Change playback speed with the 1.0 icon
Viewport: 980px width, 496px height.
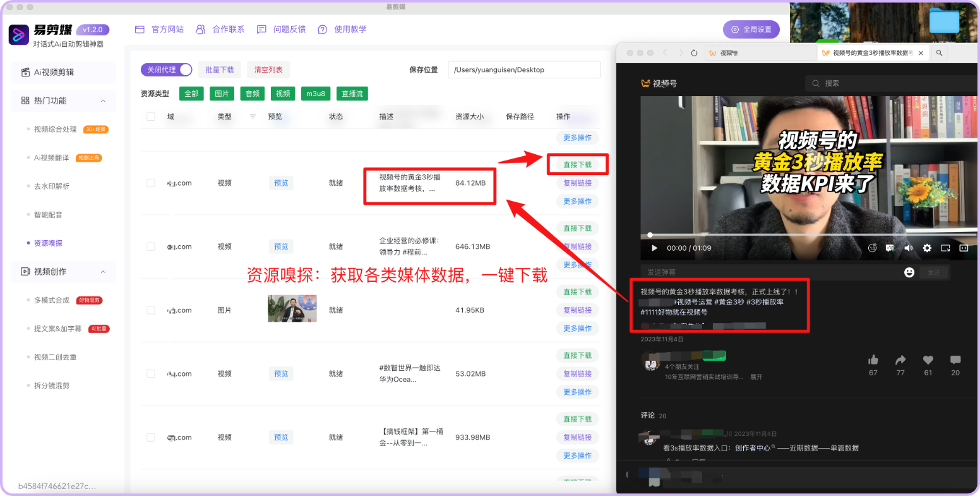coord(872,248)
